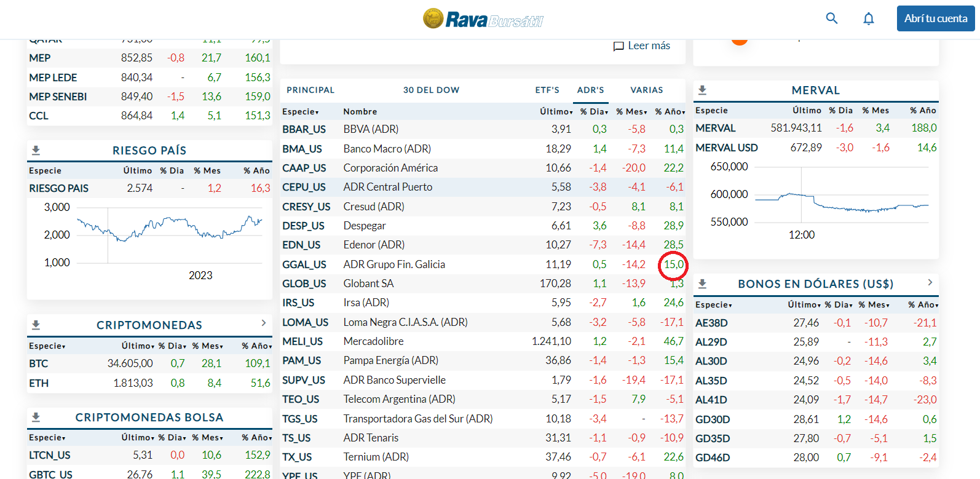This screenshot has width=980, height=479.
Task: Open the BBAR_US ticker row
Action: pyautogui.click(x=483, y=129)
